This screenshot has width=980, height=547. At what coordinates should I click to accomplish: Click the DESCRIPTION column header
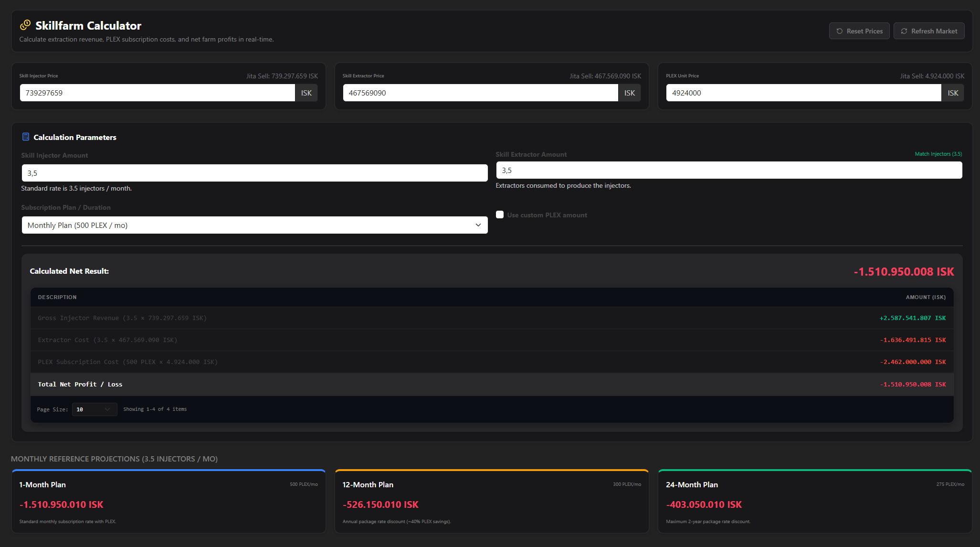pyautogui.click(x=57, y=297)
